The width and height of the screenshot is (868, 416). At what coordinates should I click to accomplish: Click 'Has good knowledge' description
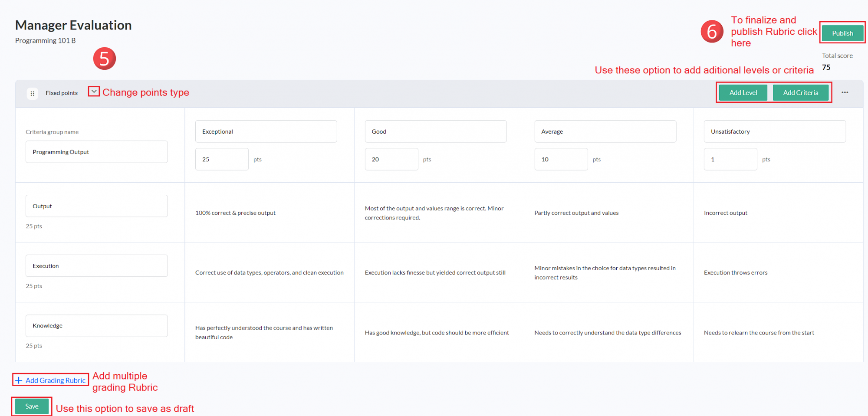437,333
